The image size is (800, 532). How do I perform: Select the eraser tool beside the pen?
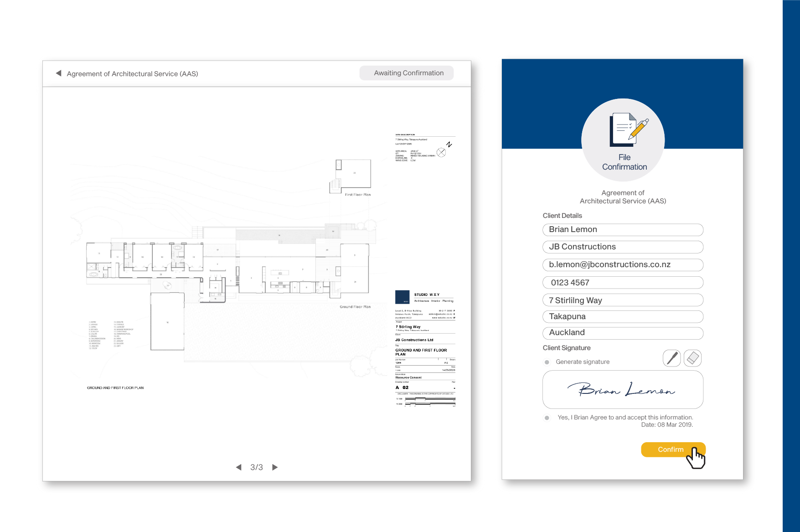(692, 358)
